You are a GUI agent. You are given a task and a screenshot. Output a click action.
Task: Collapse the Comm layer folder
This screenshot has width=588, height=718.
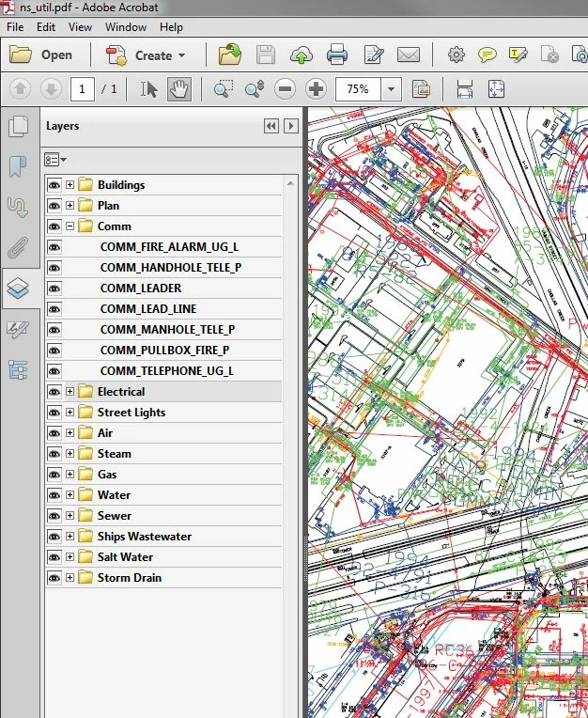point(70,226)
